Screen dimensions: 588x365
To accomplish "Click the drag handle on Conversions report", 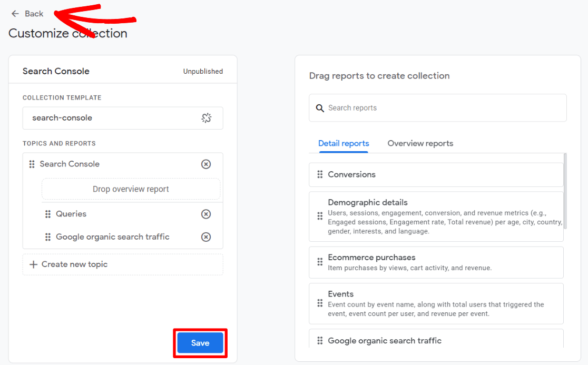I will [x=320, y=174].
